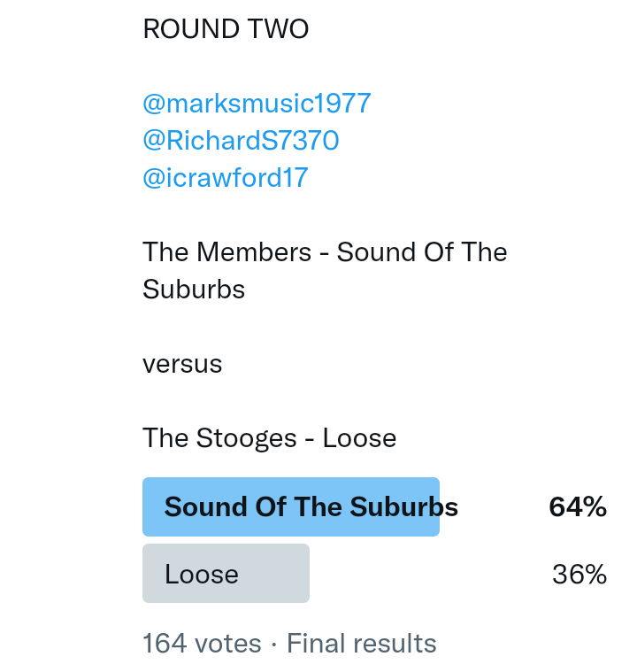Click the 36% poll percentage
Screen dimensions: 637x672
coord(579,575)
